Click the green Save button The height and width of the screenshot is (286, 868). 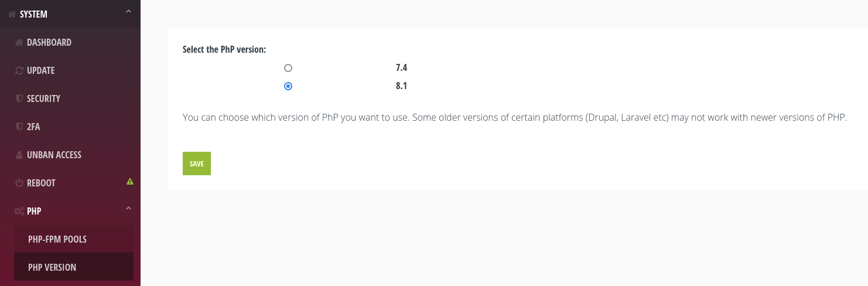click(197, 164)
